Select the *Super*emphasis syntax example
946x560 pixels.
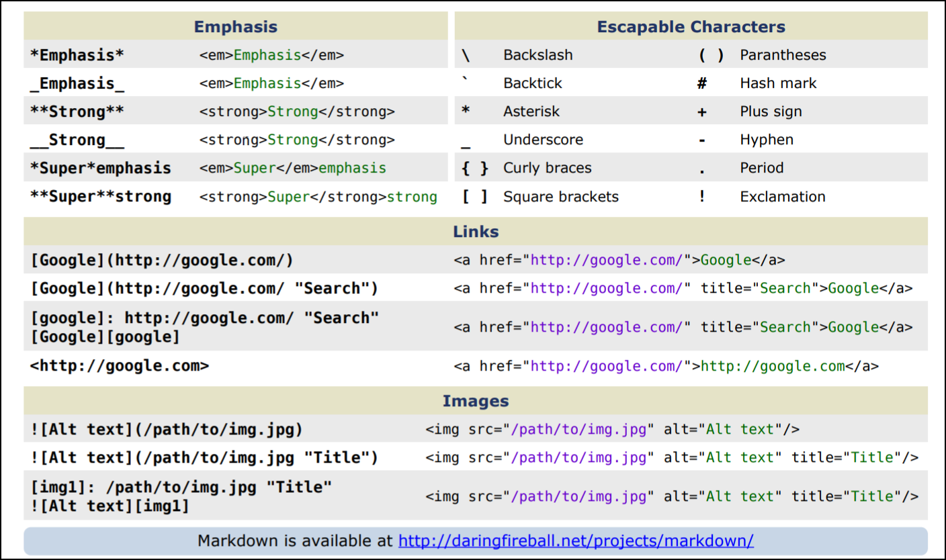[101, 169]
